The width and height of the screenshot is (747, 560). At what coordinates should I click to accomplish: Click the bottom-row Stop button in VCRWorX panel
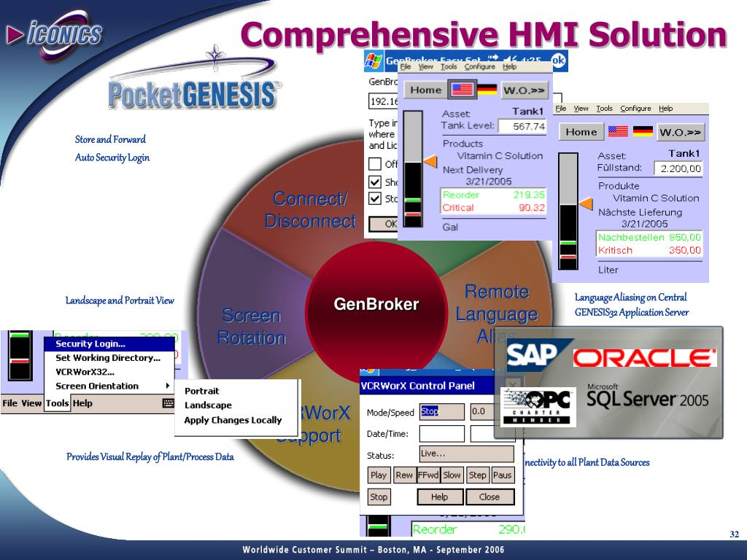coord(379,497)
